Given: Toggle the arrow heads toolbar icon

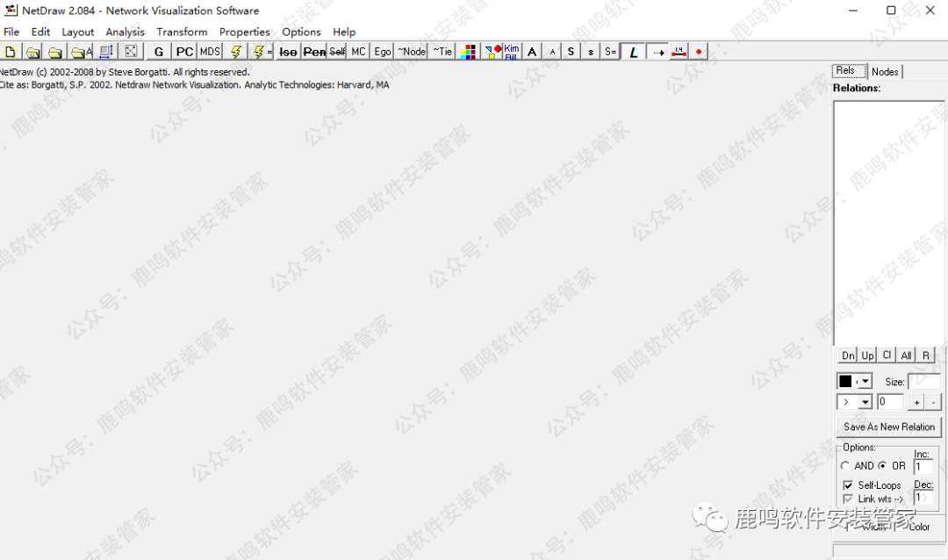Looking at the screenshot, I should point(658,52).
